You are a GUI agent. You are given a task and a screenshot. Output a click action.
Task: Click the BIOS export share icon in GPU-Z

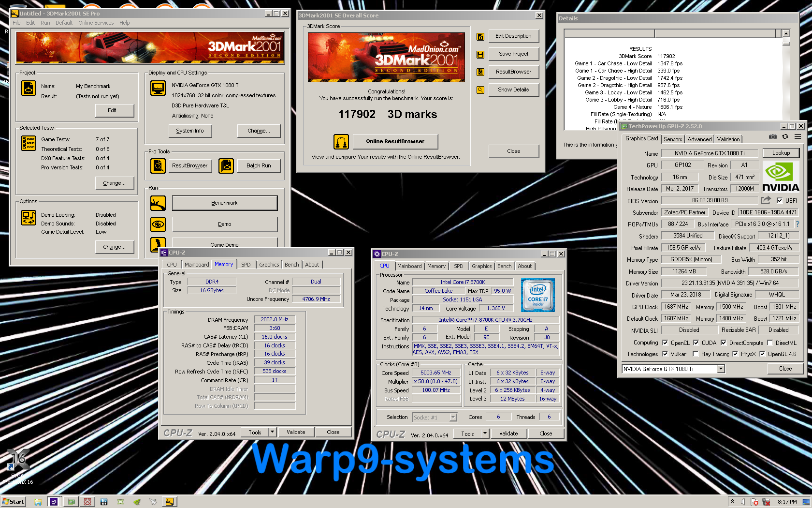766,200
